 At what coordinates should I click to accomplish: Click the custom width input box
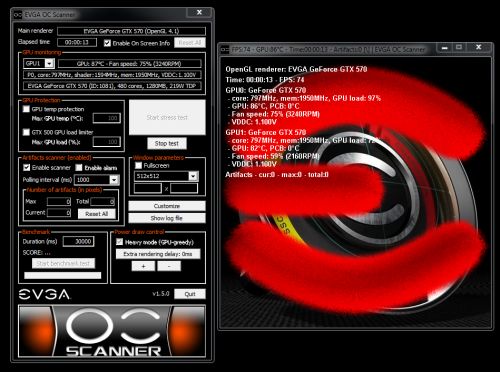pyautogui.click(x=148, y=188)
